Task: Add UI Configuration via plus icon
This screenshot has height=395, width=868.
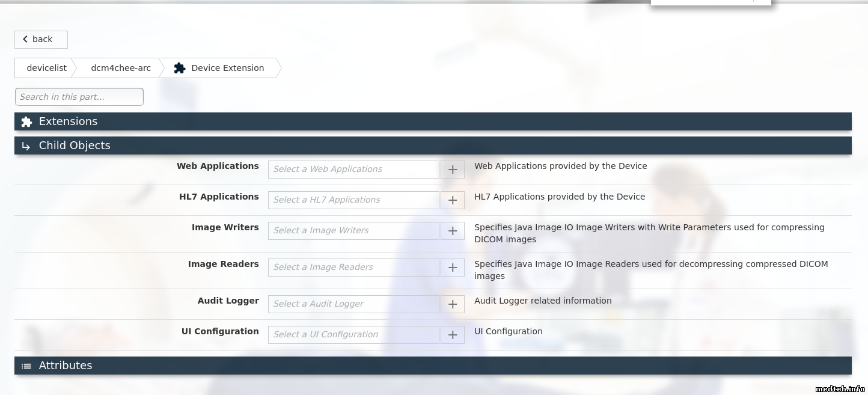Action: pos(453,335)
